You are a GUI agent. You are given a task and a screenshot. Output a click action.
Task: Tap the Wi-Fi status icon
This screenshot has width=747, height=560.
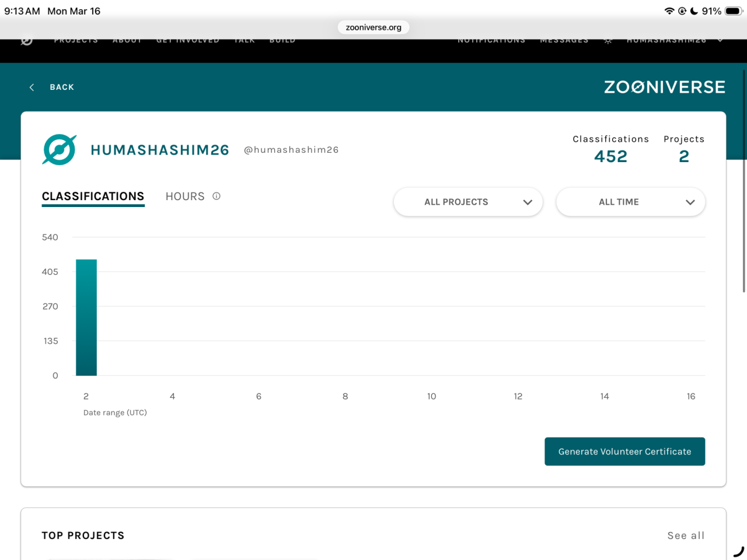click(x=669, y=11)
